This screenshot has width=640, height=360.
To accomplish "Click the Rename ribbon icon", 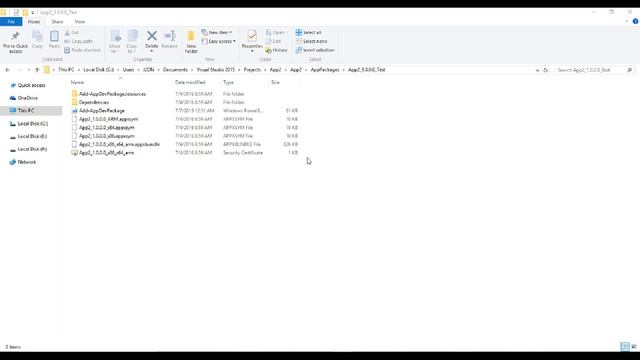I will 169,40.
